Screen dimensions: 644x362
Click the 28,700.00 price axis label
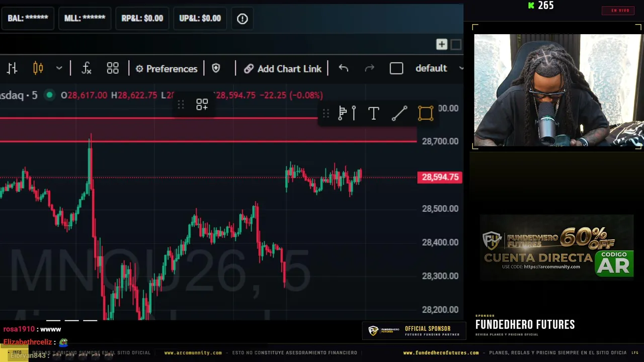pos(440,141)
